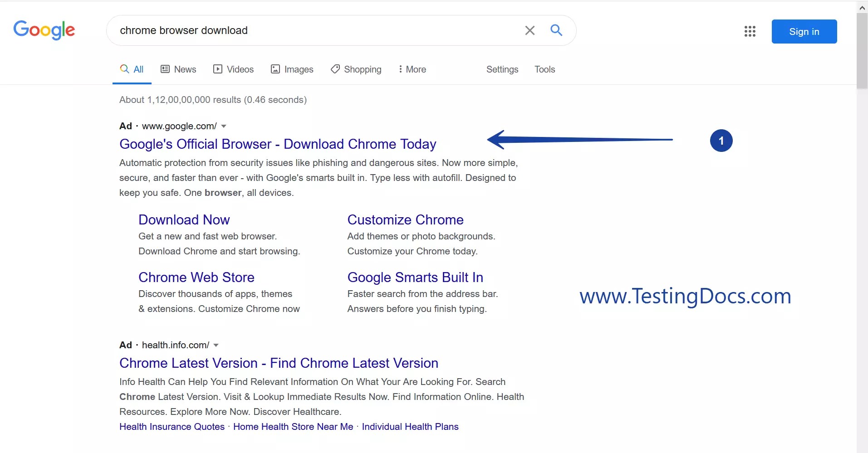This screenshot has width=868, height=453.
Task: Click the health.info.com/ ad URL text
Action: [176, 345]
